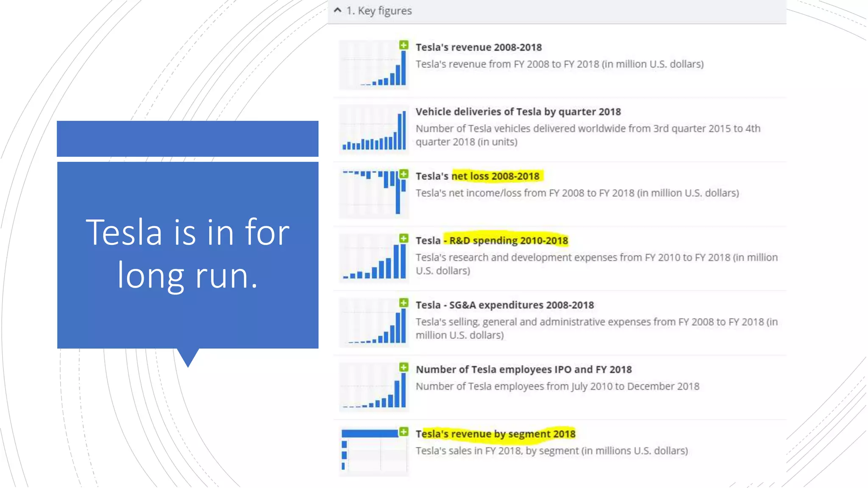Viewport: 868px width, 488px height.
Task: Open Tesla's revenue 2008-2018 link
Action: coord(478,47)
